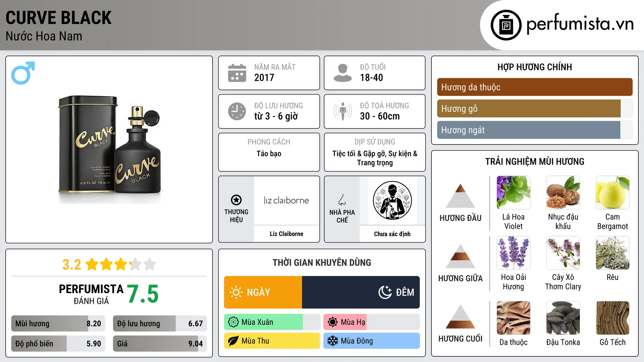Image resolution: width=644 pixels, height=362 pixels.
Task: Click the moon icon next to Đêm
Action: pyautogui.click(x=385, y=292)
